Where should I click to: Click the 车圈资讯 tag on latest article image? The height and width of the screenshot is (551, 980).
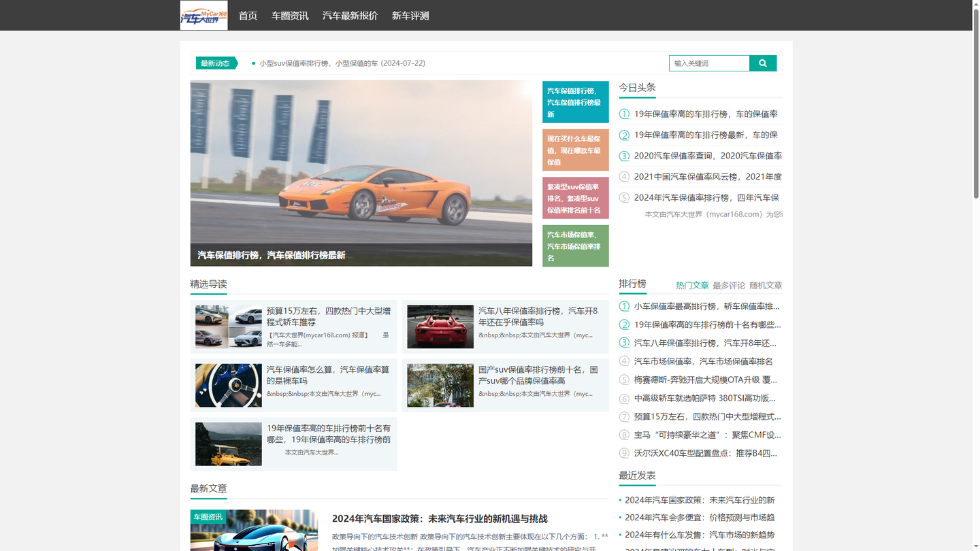click(x=208, y=517)
